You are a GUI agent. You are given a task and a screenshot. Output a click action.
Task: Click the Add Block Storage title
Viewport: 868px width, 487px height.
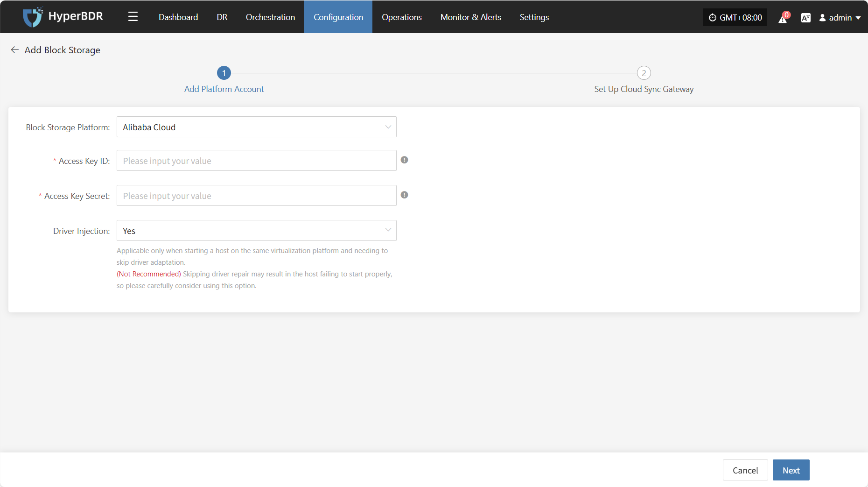[63, 50]
